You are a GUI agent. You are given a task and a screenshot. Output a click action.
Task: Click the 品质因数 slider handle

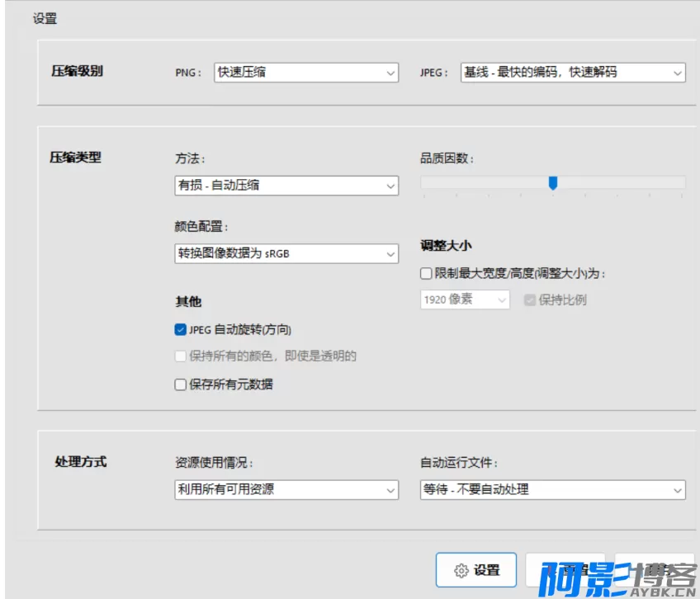(553, 182)
